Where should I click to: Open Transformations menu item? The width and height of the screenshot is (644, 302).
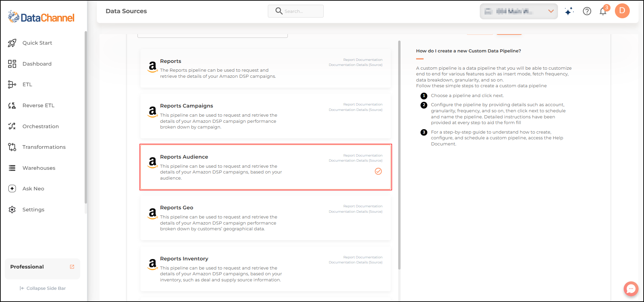[44, 147]
